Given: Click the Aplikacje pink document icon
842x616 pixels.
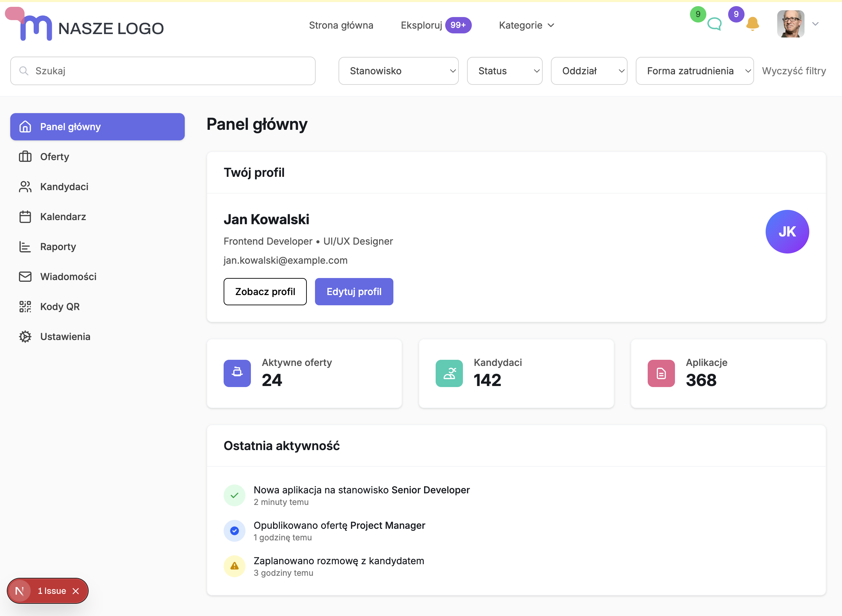Looking at the screenshot, I should (661, 373).
